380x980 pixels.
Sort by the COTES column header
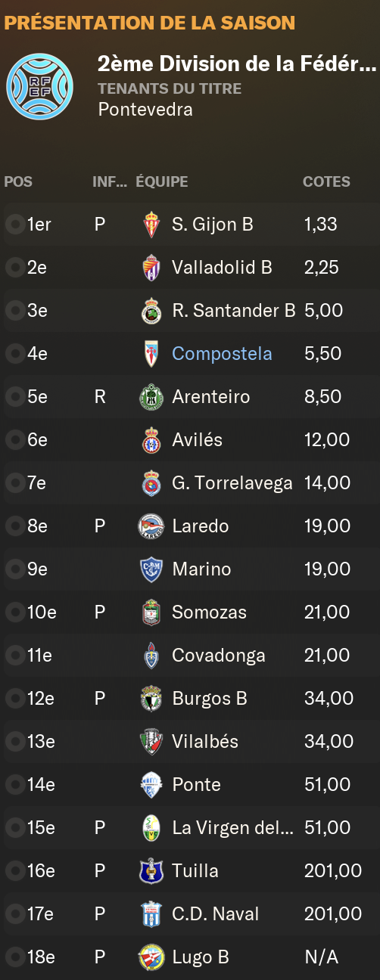point(326,182)
